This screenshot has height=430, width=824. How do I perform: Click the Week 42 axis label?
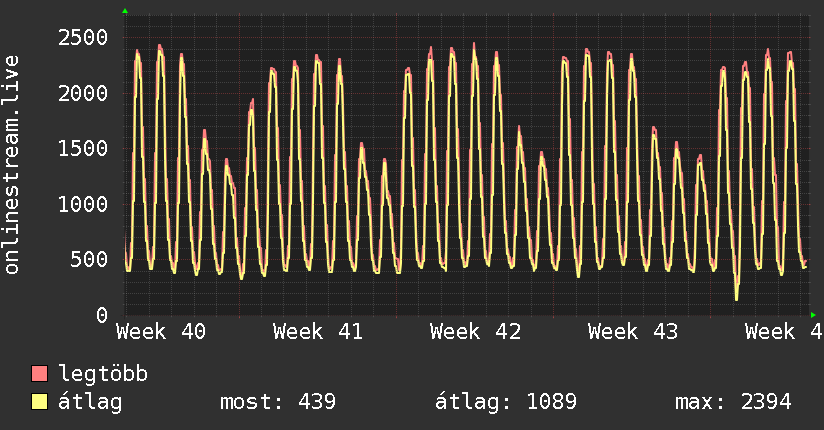[476, 332]
